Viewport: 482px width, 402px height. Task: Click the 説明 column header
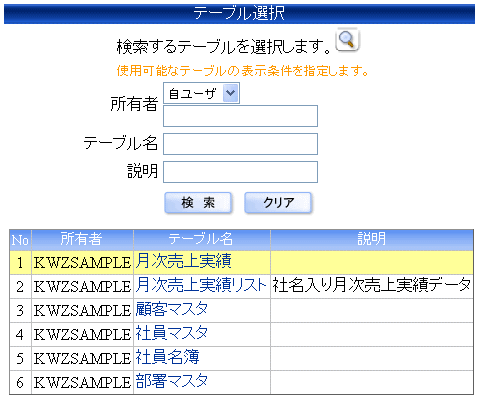click(x=372, y=240)
